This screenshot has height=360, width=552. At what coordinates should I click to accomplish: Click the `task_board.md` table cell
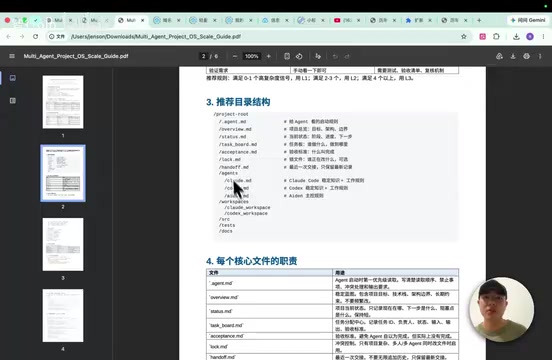pyautogui.click(x=269, y=326)
